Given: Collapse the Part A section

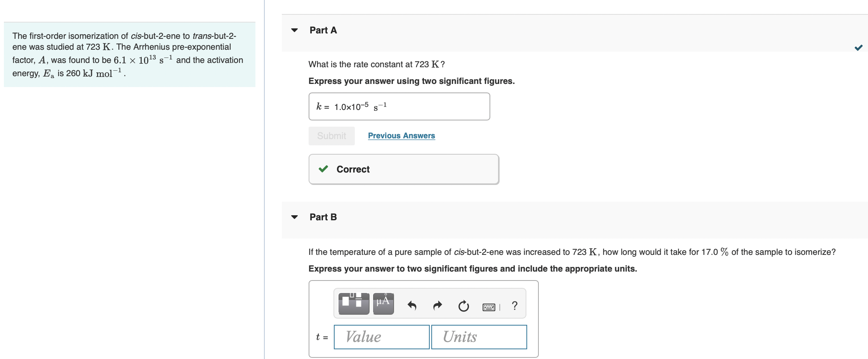Looking at the screenshot, I should [295, 30].
